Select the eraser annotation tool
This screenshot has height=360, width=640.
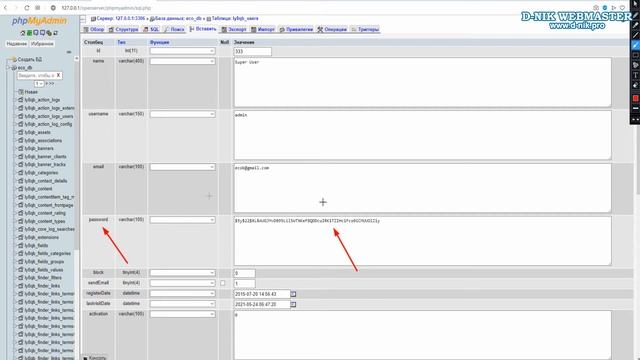click(635, 85)
